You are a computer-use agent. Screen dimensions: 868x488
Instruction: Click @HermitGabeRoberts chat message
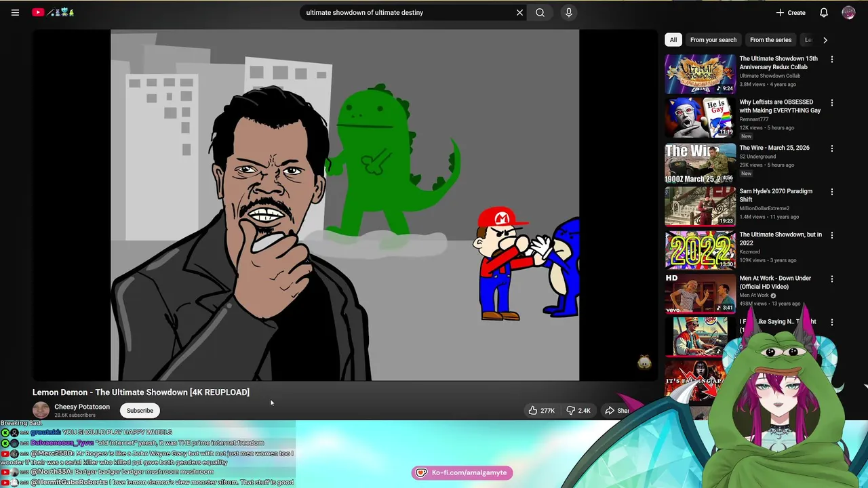(148, 482)
